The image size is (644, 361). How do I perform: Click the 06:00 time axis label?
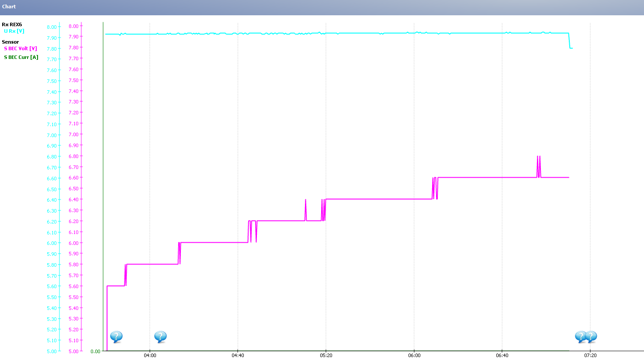coord(414,355)
